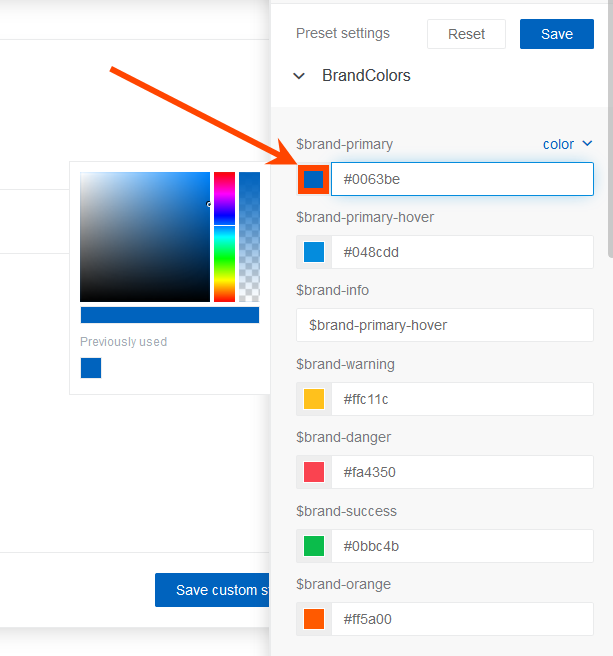Adjust opacity on the alpha slider

click(249, 237)
